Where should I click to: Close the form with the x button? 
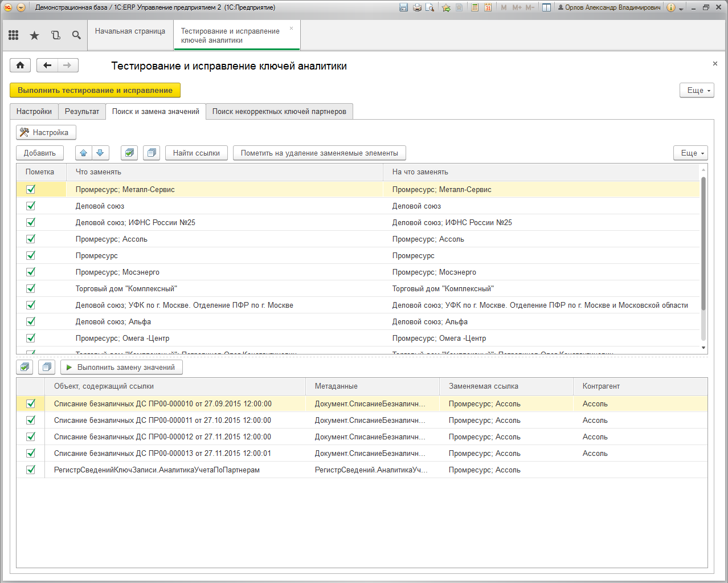[715, 63]
